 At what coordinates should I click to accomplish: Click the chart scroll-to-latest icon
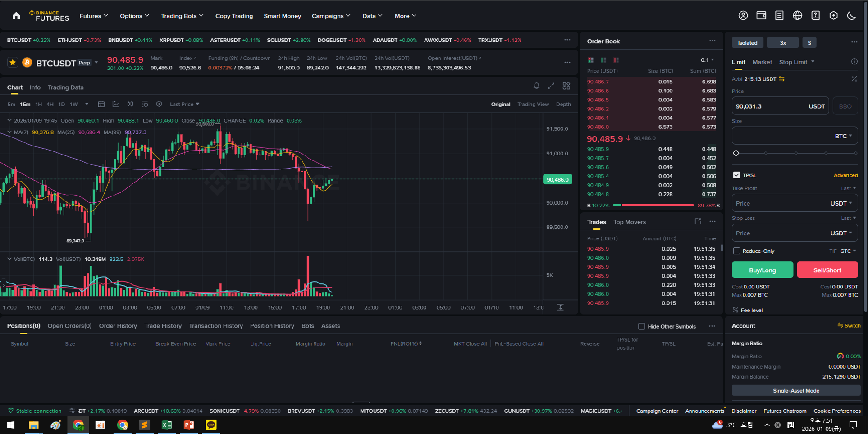coord(560,307)
